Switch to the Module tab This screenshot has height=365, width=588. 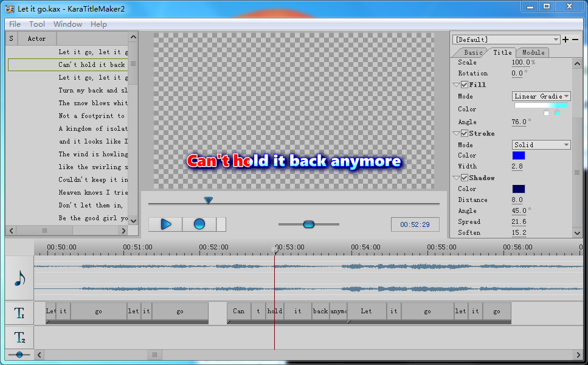coord(533,52)
